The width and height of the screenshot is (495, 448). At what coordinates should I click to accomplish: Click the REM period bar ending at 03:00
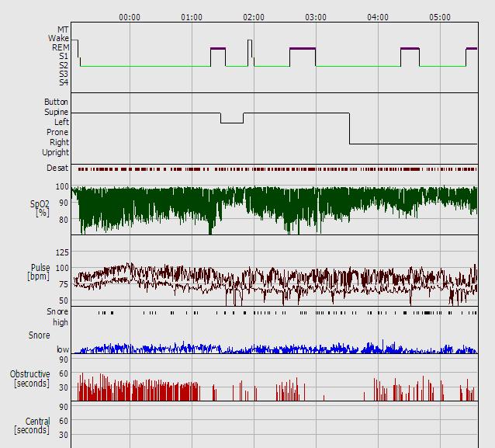[x=303, y=49]
